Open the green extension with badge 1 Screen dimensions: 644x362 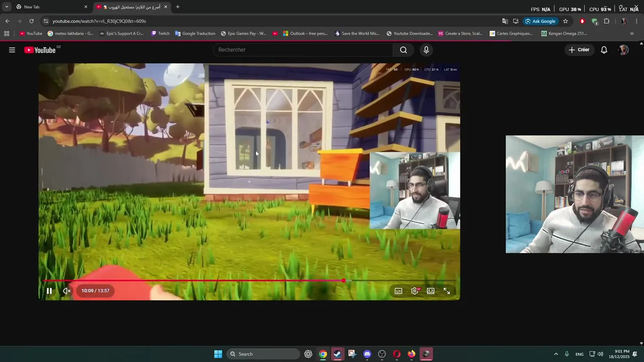[x=594, y=21]
